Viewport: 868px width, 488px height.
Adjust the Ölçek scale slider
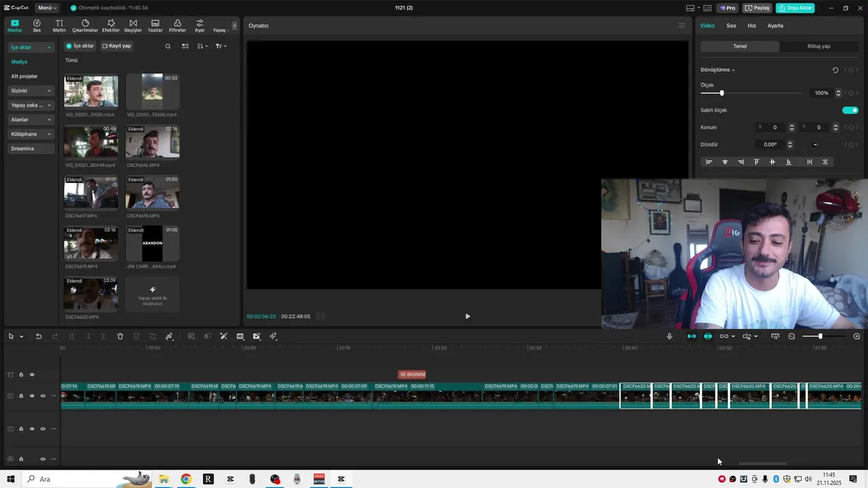tap(722, 93)
